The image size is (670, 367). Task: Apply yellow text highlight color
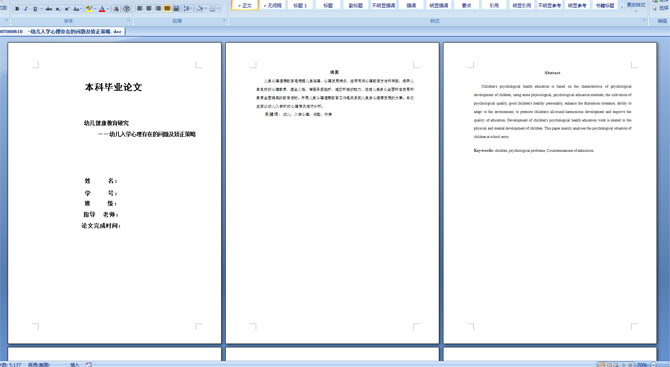click(x=88, y=9)
